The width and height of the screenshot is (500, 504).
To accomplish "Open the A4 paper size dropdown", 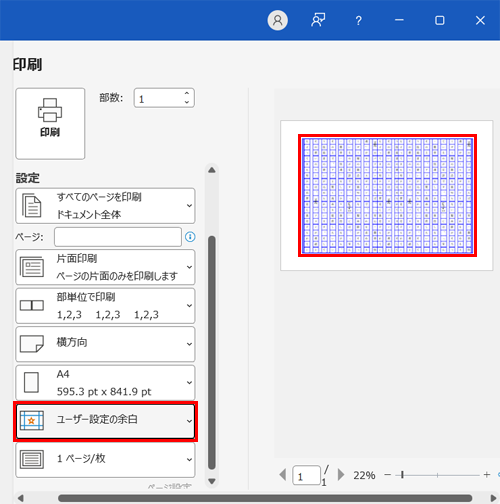I will click(x=105, y=382).
